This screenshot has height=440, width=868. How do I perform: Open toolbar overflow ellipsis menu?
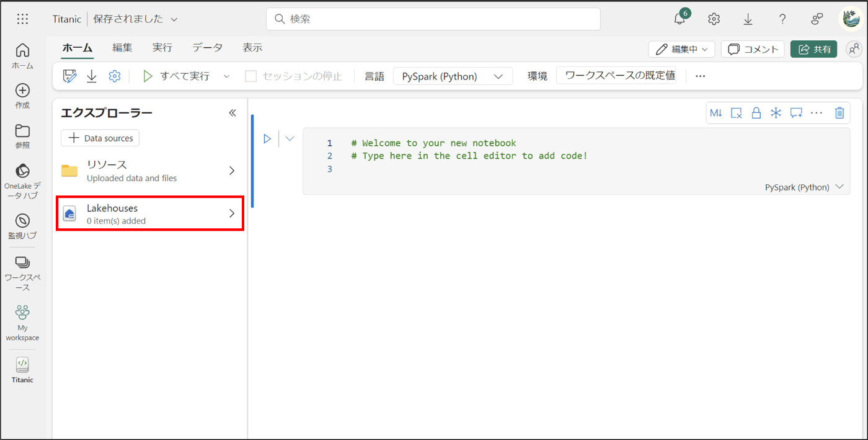click(701, 76)
